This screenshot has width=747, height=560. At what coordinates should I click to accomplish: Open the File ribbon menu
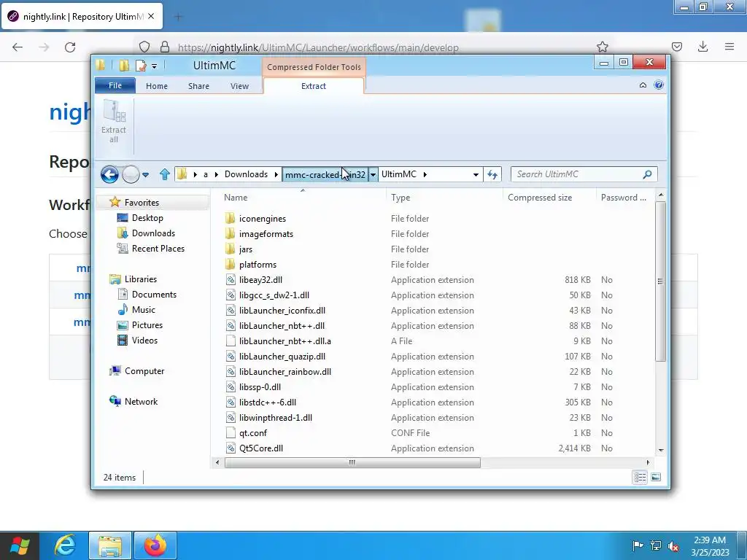pyautogui.click(x=115, y=85)
